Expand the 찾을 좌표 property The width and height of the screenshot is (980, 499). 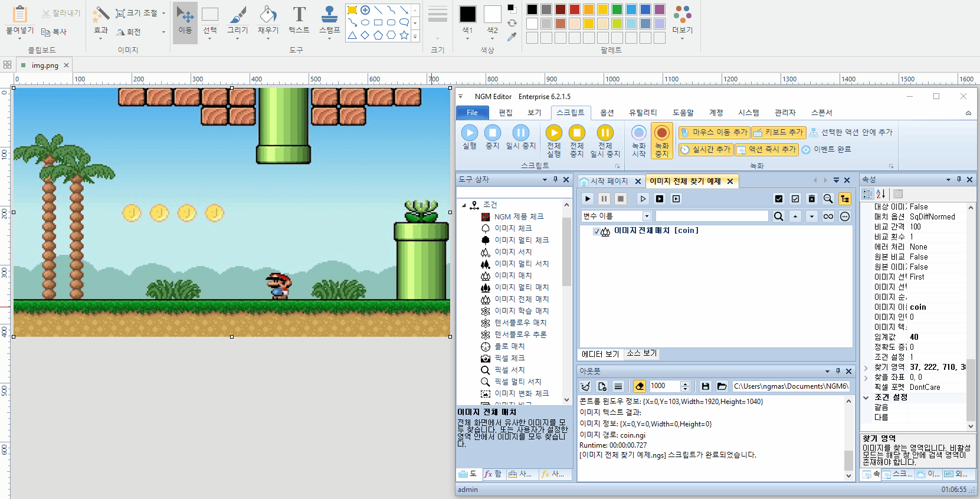click(866, 377)
